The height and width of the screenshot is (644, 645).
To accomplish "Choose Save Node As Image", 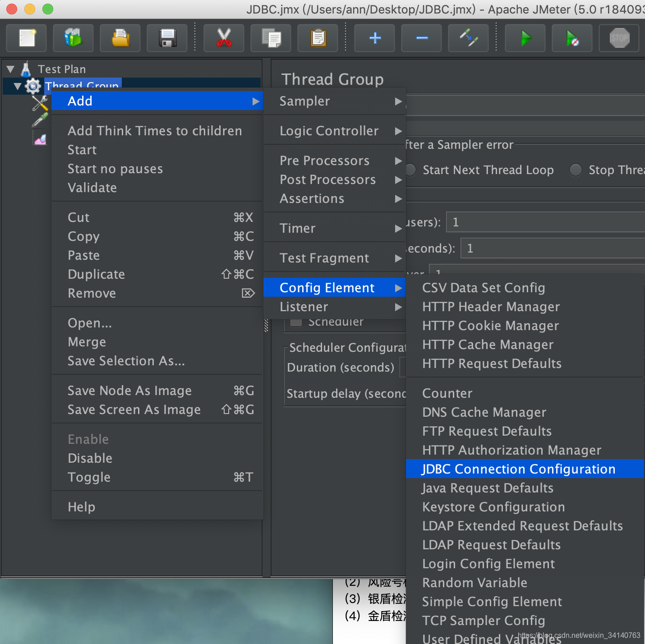I will point(157,391).
